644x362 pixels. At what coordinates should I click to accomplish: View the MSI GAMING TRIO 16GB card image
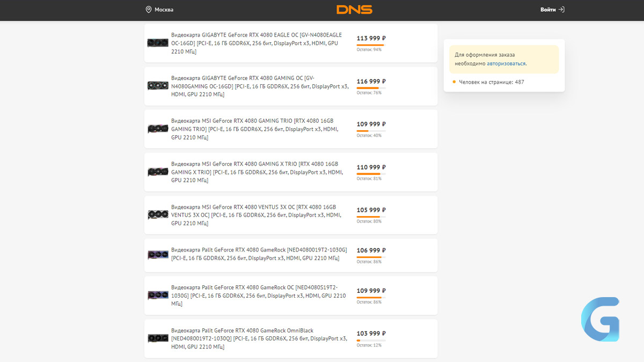tap(158, 129)
